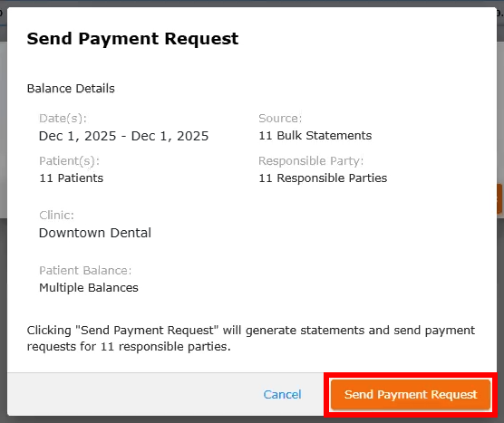This screenshot has height=423, width=504.
Task: Click the orange Send Payment Request button
Action: [411, 394]
